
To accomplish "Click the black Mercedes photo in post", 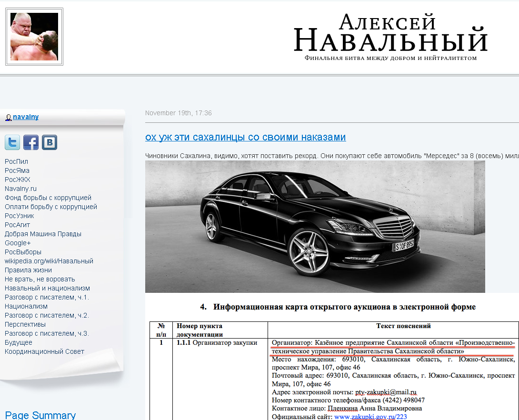I will (x=315, y=226).
